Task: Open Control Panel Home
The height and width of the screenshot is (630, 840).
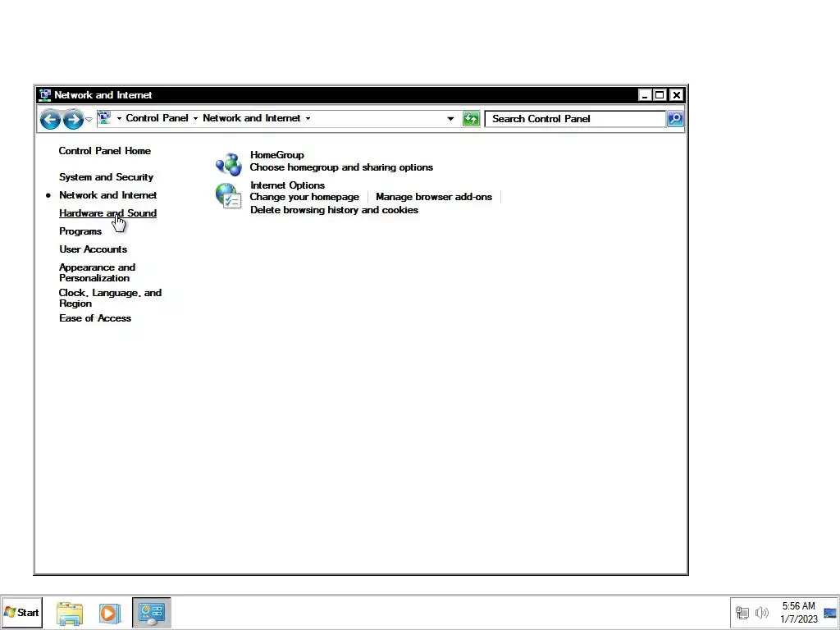Action: [x=104, y=151]
